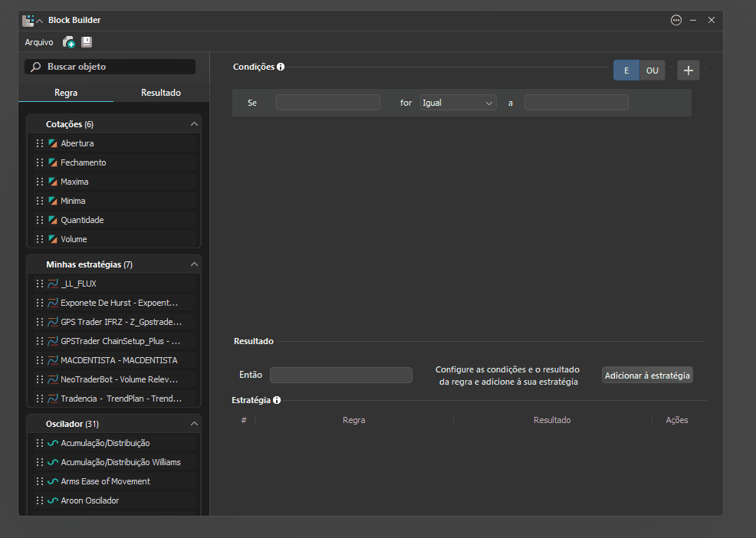Select the Volume item
Image resolution: width=756 pixels, height=538 pixels.
[x=115, y=239]
